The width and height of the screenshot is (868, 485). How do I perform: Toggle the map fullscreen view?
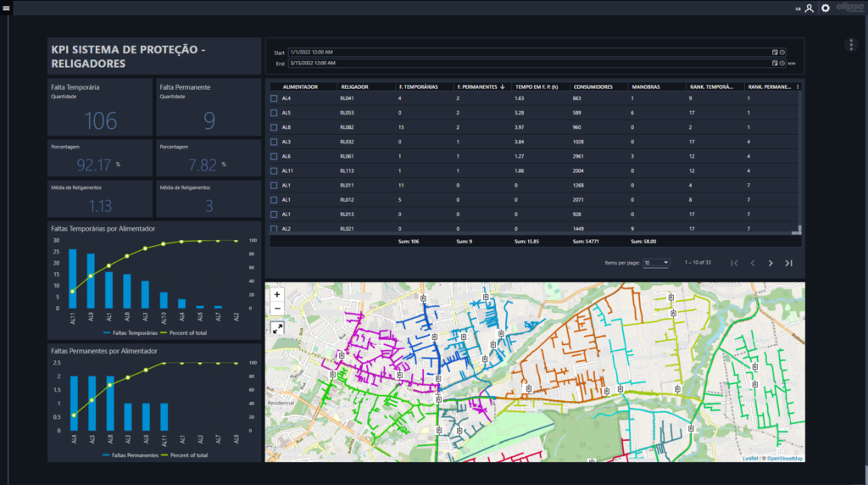point(277,328)
